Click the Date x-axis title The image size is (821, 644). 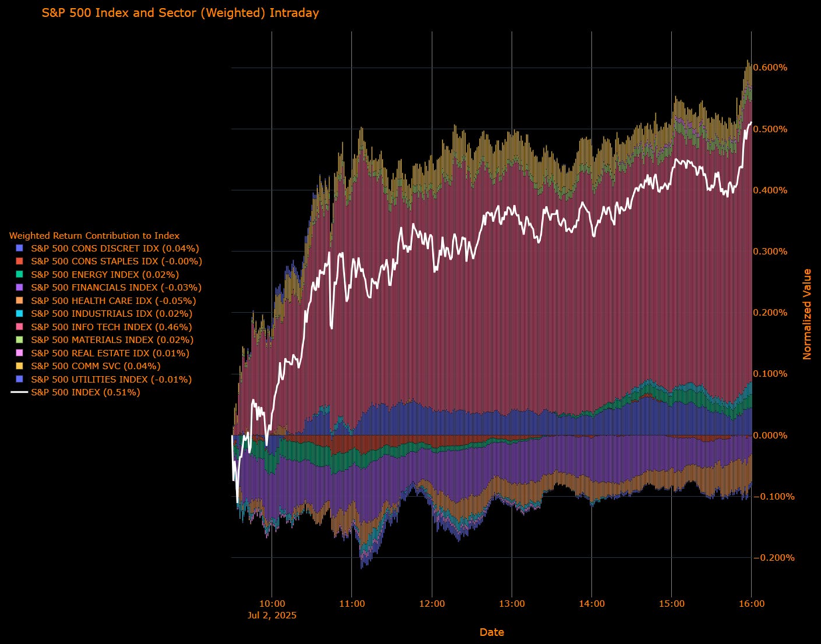point(492,632)
